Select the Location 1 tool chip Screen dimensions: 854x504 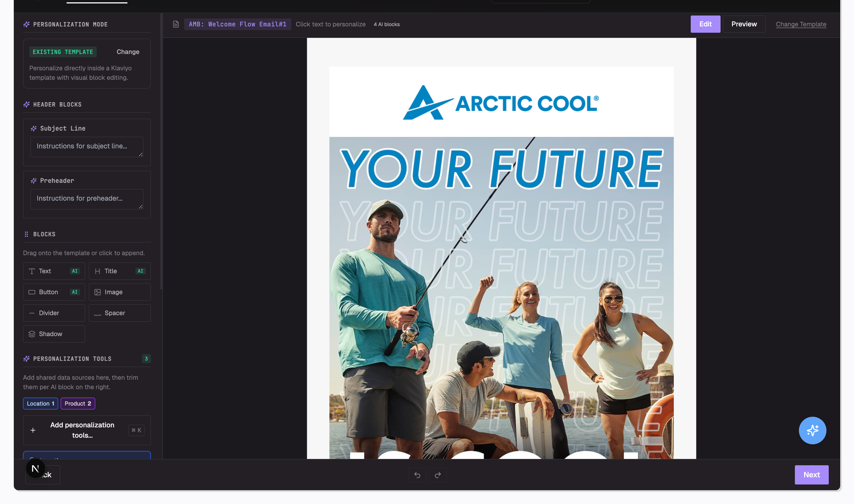click(40, 404)
